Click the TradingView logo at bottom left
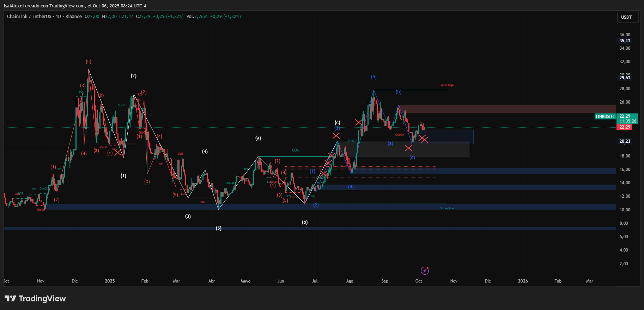 pos(35,299)
